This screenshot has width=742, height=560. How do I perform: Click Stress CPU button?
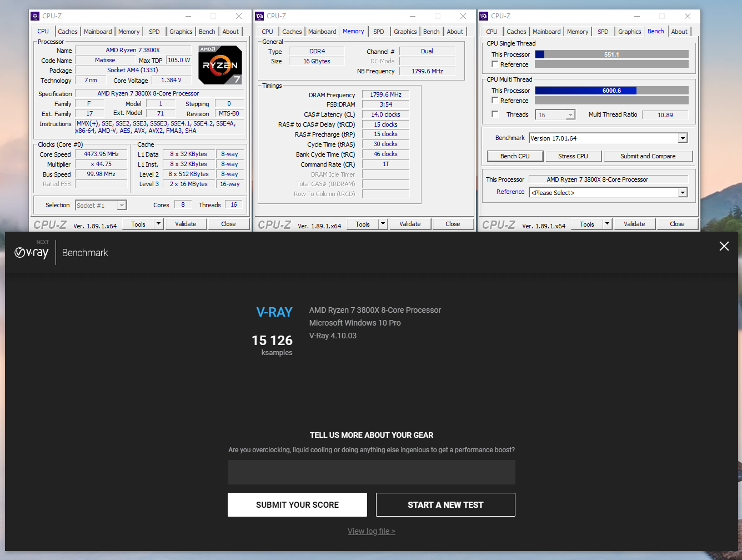point(573,156)
